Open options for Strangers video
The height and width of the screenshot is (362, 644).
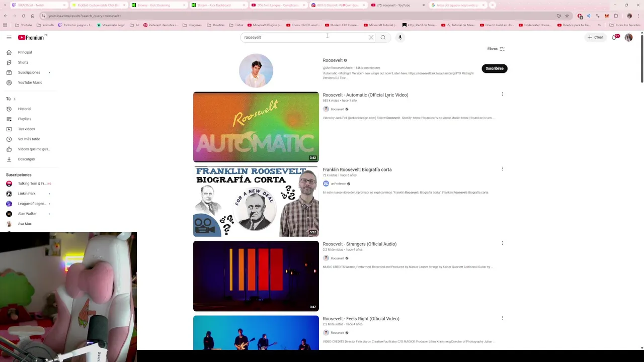point(502,243)
